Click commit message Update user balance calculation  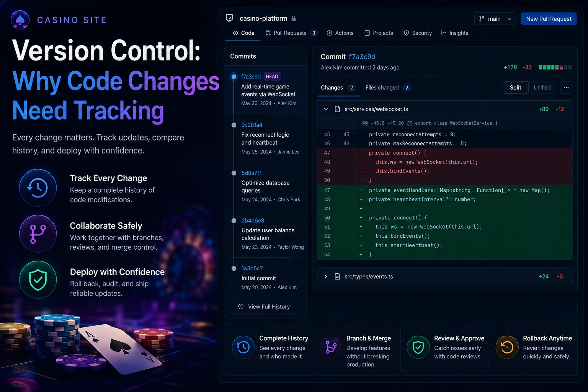268,234
